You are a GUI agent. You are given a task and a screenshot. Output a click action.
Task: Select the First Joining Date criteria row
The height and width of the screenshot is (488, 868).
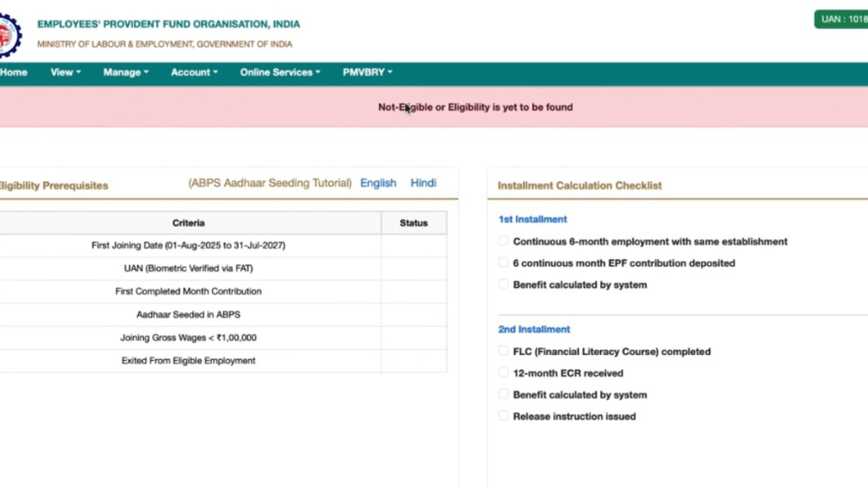coord(223,245)
